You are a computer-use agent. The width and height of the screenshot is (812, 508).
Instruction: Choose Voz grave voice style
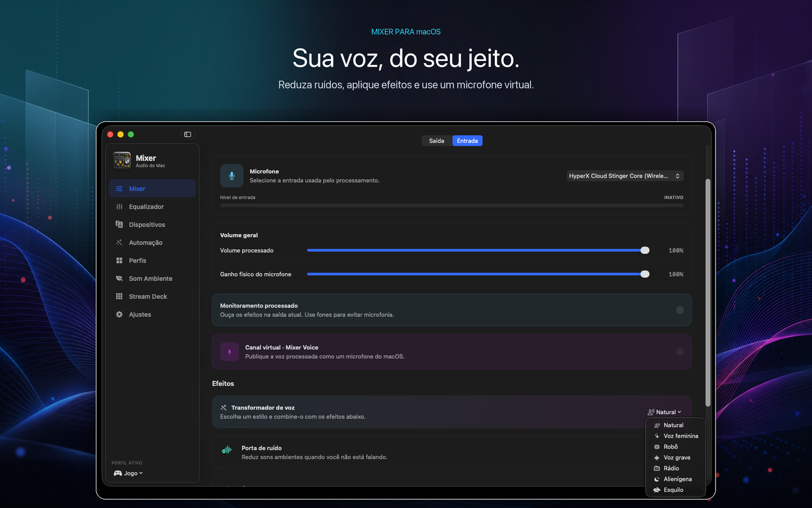(x=675, y=458)
